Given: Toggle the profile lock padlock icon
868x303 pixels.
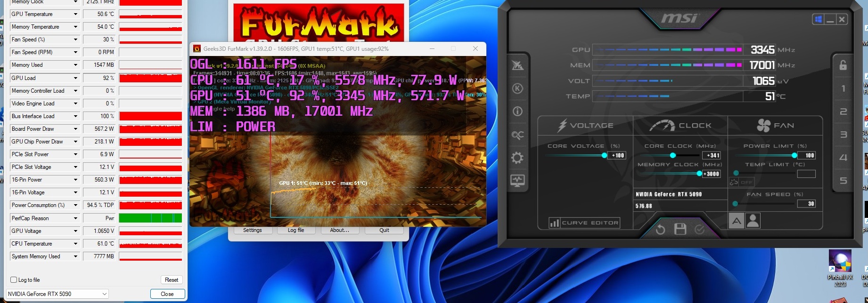Looking at the screenshot, I should pos(843,65).
